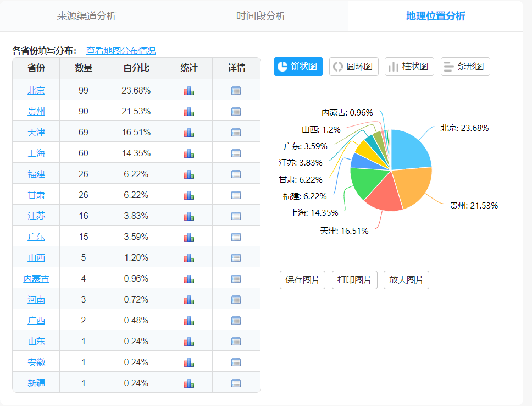
Task: Open the details icon for 上海
Action: (236, 153)
